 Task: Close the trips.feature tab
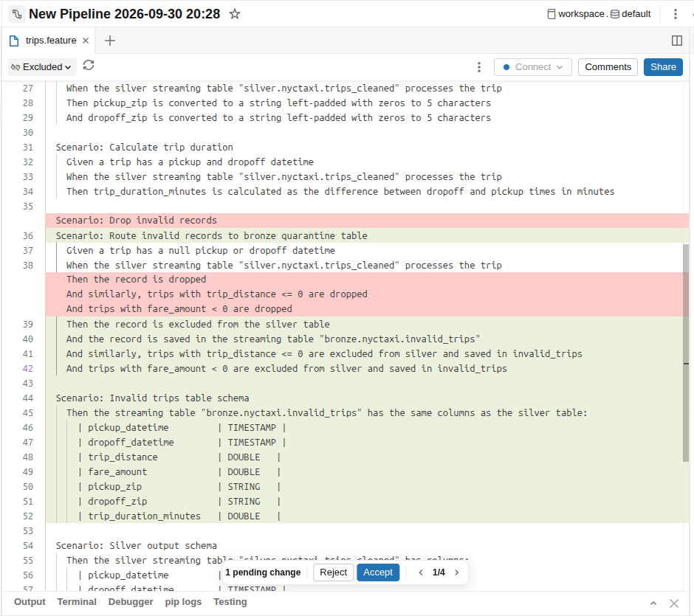(x=86, y=41)
